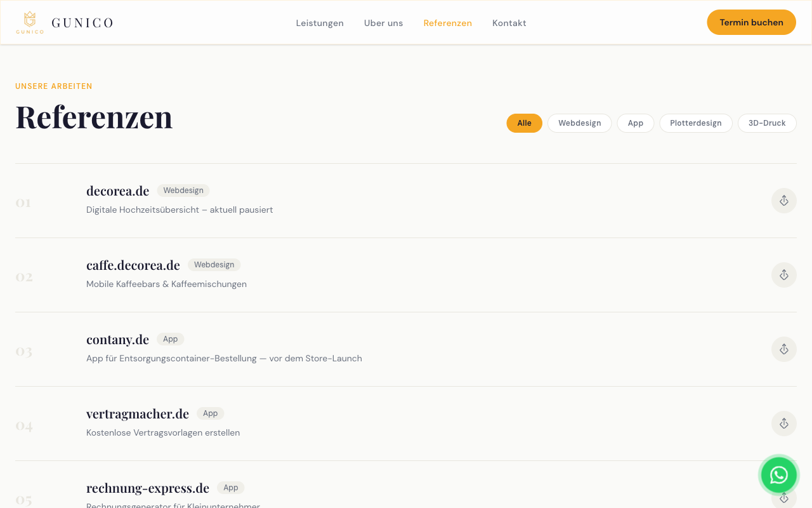
Task: Click 'Digitale Hochzeitsübersicht – aktuell pausiert' text
Action: (180, 210)
